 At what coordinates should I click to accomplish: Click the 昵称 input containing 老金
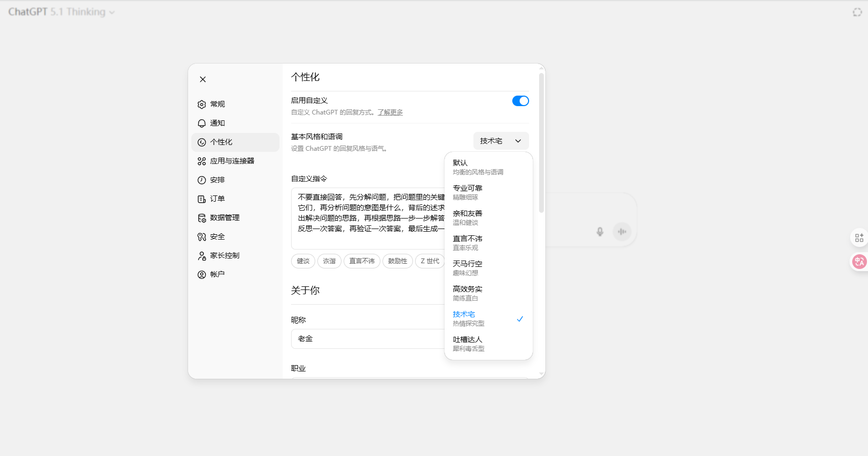click(368, 339)
